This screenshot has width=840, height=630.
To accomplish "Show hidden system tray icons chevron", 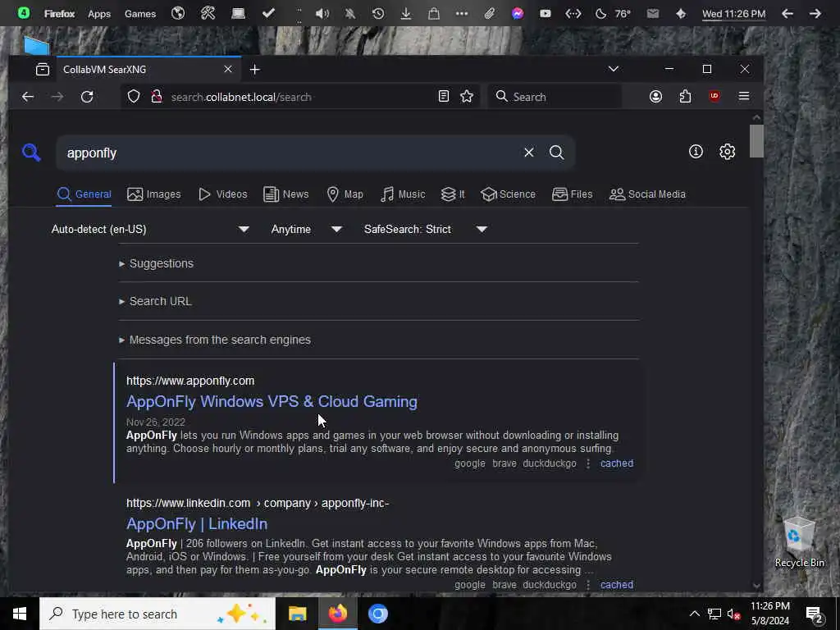I will point(694,614).
